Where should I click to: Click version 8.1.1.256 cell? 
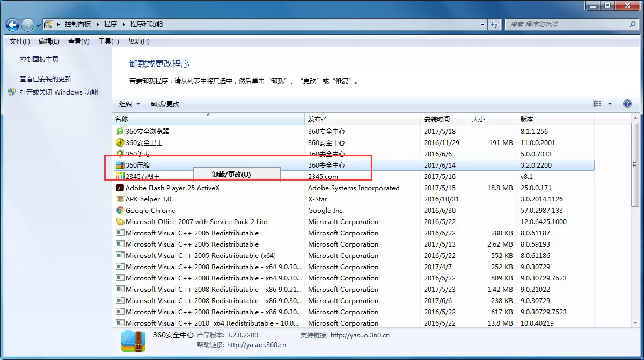click(x=534, y=132)
